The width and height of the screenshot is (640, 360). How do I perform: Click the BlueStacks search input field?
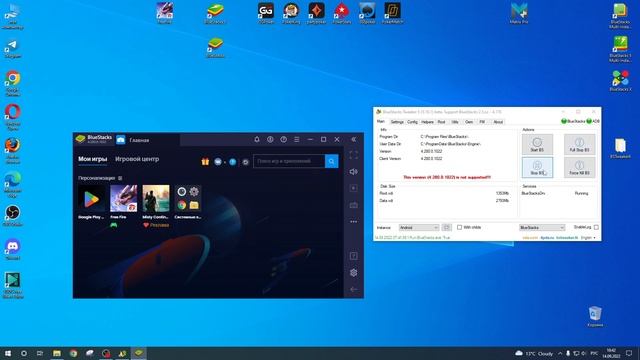coord(289,161)
